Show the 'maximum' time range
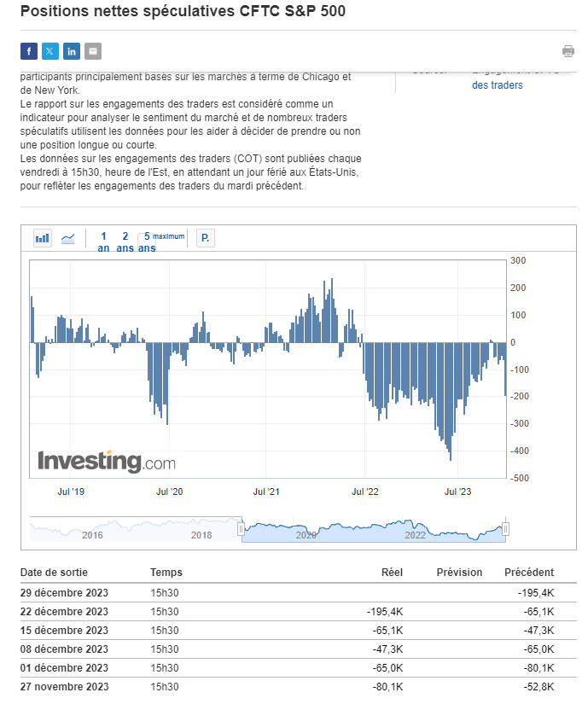 pyautogui.click(x=169, y=236)
